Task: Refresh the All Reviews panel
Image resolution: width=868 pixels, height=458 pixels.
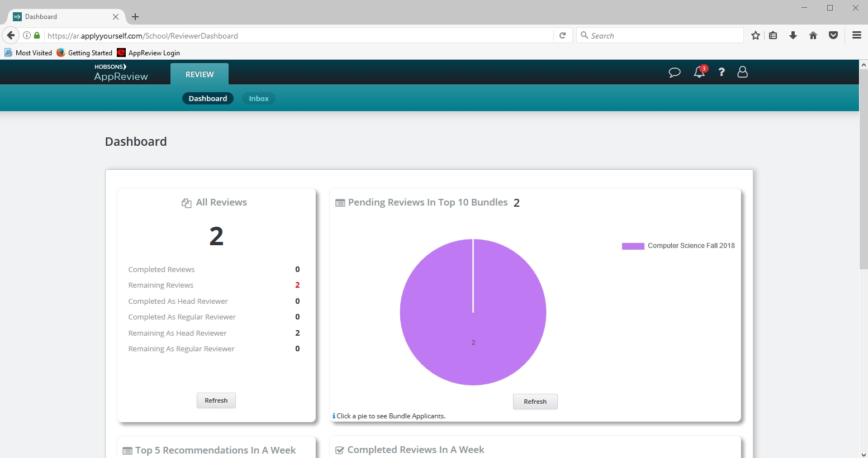Action: (x=216, y=400)
